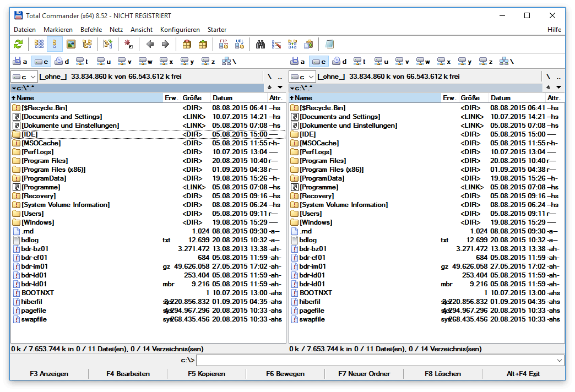Viewport: 575px width, 392px height.
Task: Open the Netz menu
Action: [116, 30]
